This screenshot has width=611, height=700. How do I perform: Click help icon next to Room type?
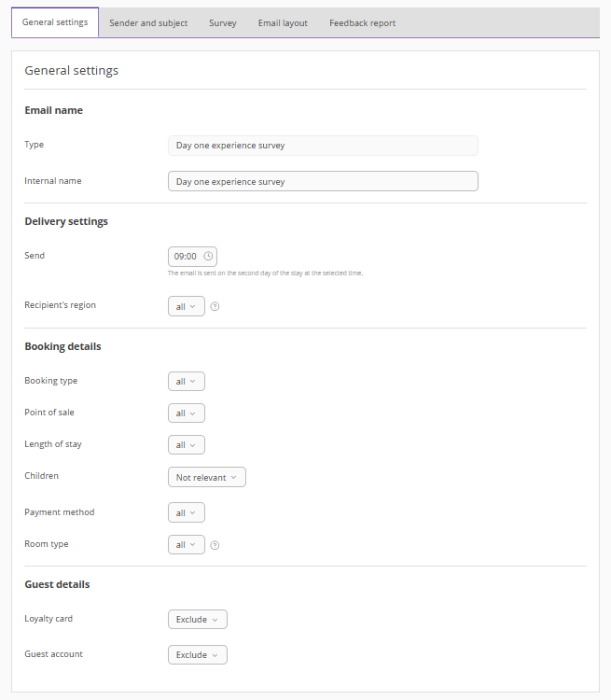215,545
